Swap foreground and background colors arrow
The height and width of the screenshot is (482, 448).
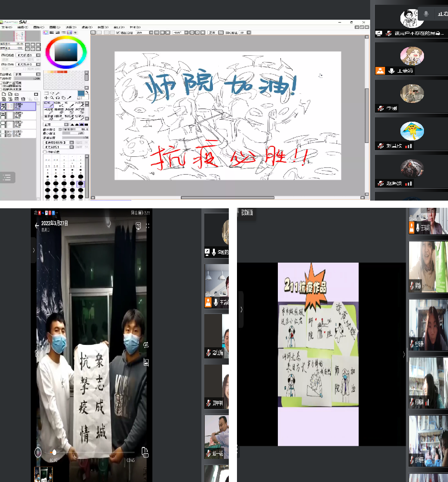tap(87, 92)
